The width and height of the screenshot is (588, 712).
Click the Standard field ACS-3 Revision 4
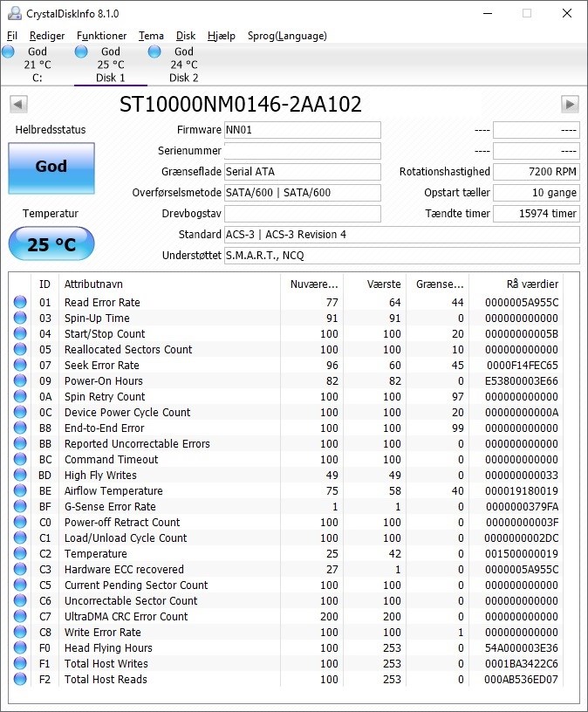point(402,235)
